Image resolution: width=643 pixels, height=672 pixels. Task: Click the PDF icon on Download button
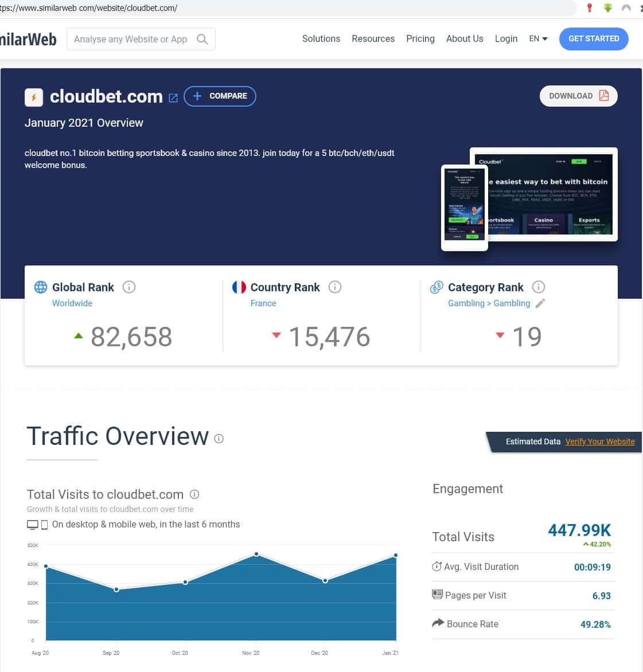click(x=604, y=96)
